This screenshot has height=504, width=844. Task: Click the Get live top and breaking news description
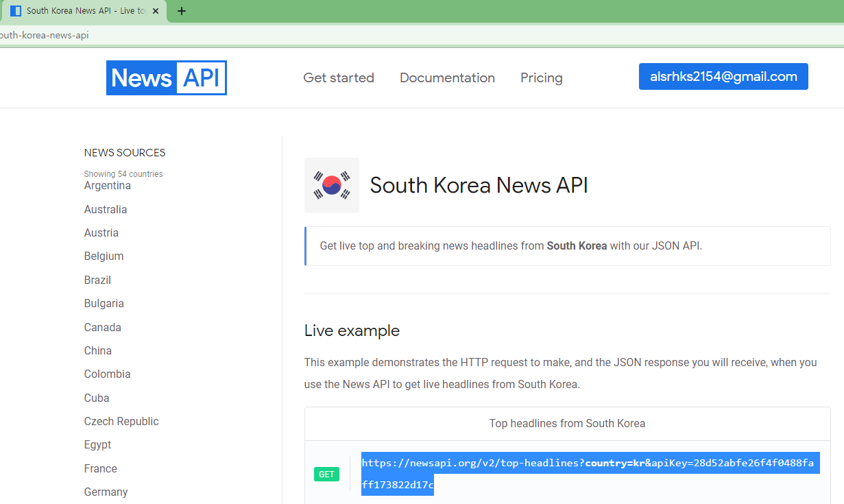[x=511, y=245]
